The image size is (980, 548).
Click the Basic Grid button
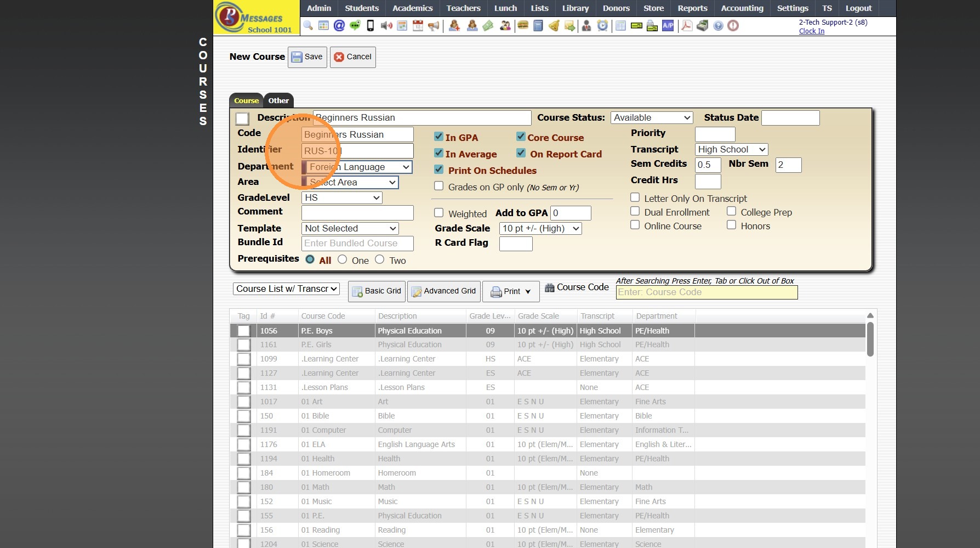point(377,291)
